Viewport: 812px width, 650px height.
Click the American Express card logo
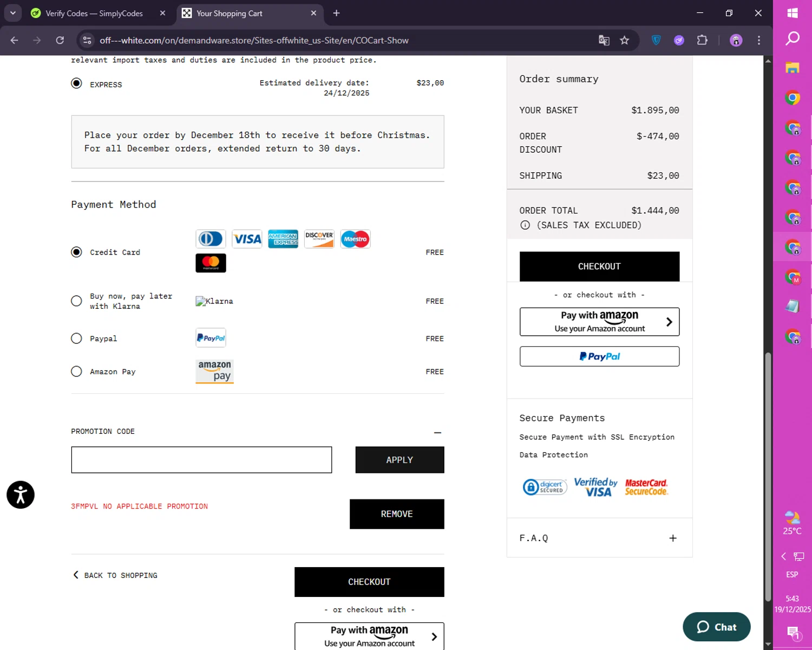[x=283, y=239]
